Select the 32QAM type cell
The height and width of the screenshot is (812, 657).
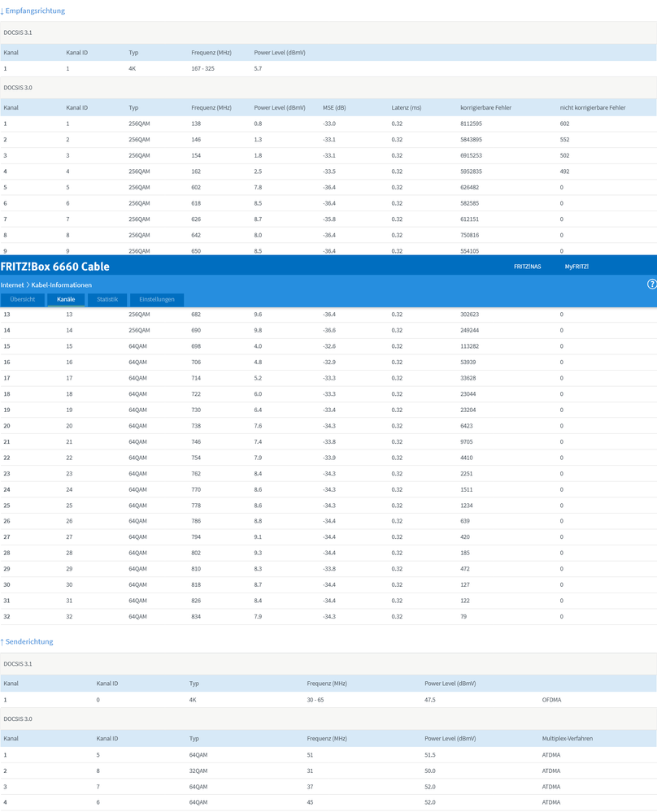click(x=198, y=771)
